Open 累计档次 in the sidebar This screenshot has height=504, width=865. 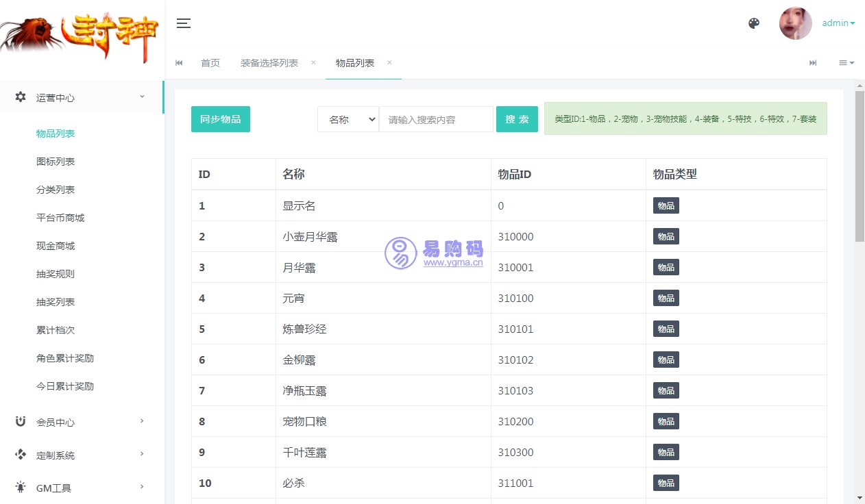pyautogui.click(x=56, y=330)
